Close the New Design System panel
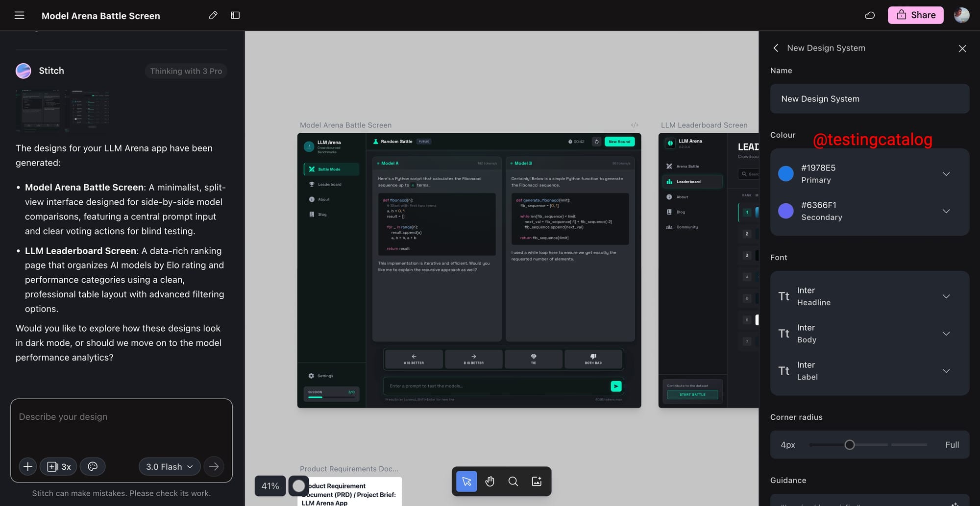980x506 pixels. [962, 48]
